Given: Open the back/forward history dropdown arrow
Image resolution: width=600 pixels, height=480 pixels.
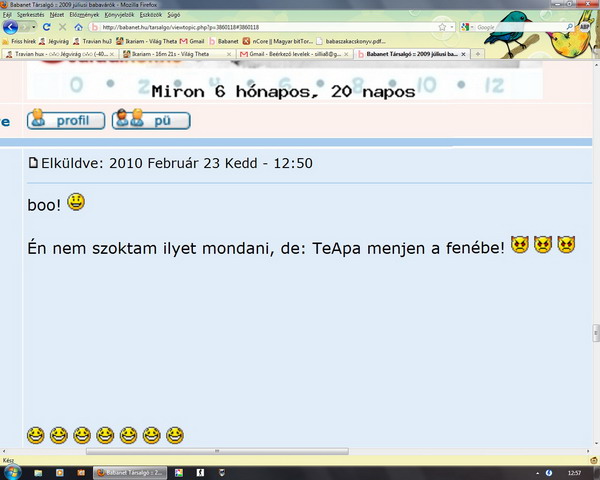Looking at the screenshot, I should (34, 27).
